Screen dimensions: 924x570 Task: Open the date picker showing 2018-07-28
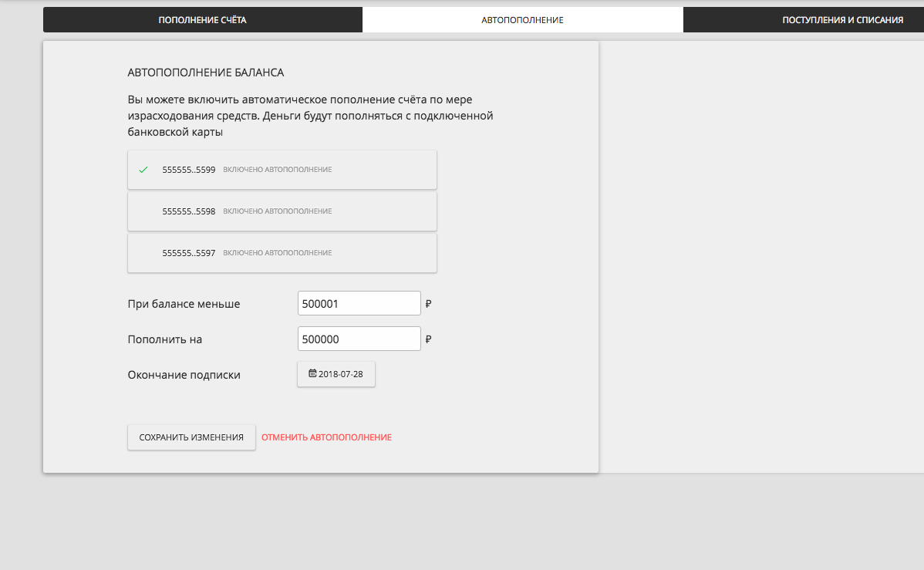pyautogui.click(x=336, y=374)
